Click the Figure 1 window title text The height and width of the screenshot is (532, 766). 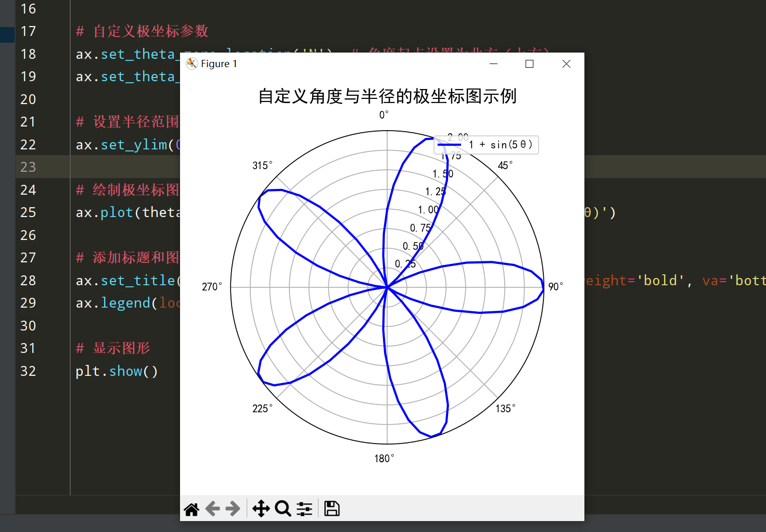click(x=219, y=64)
